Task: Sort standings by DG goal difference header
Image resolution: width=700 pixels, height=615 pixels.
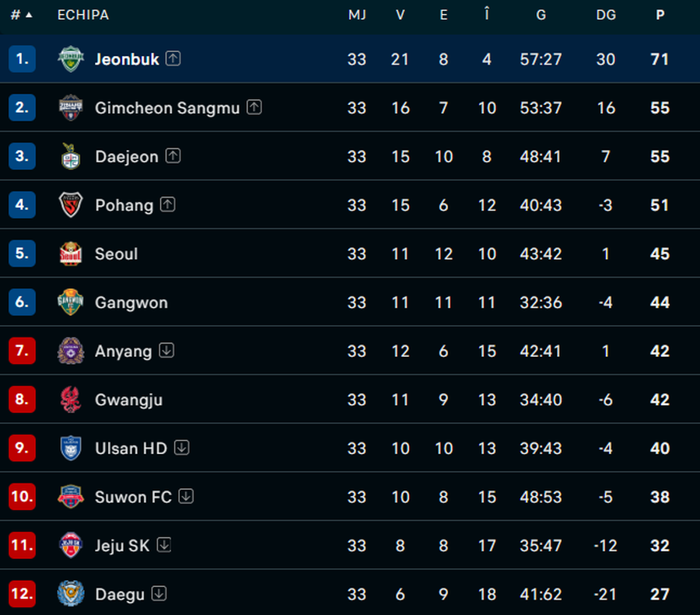Action: click(x=605, y=15)
